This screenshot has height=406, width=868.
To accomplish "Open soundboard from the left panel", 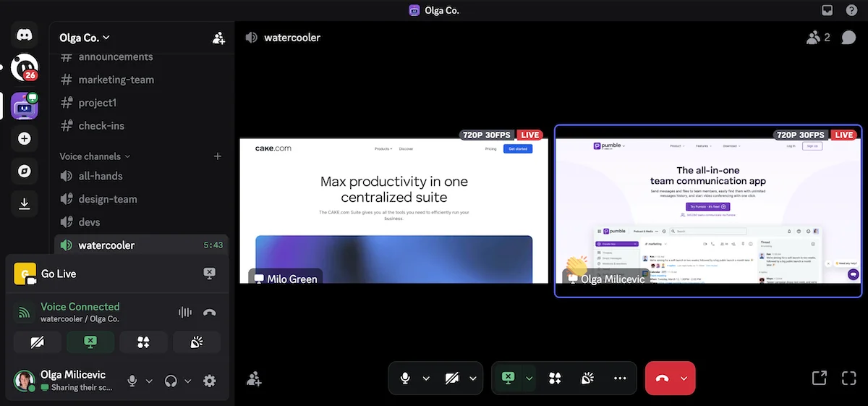I will tap(196, 342).
